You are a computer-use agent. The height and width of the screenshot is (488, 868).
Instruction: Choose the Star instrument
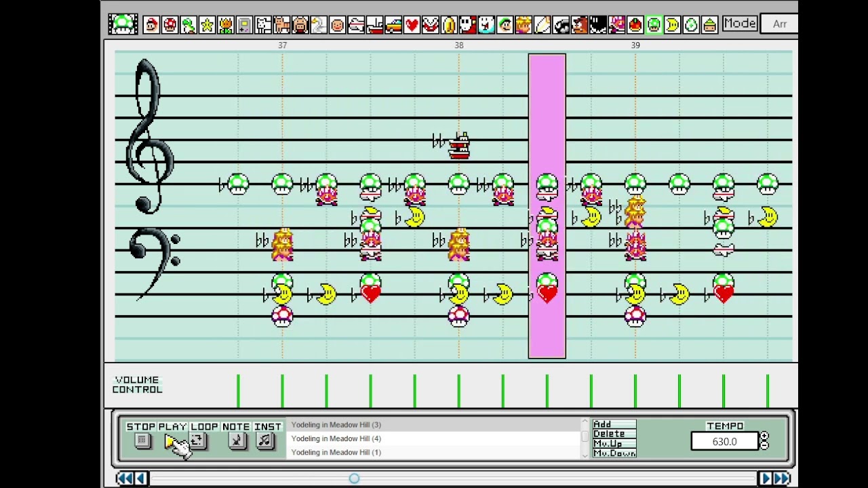coord(207,25)
